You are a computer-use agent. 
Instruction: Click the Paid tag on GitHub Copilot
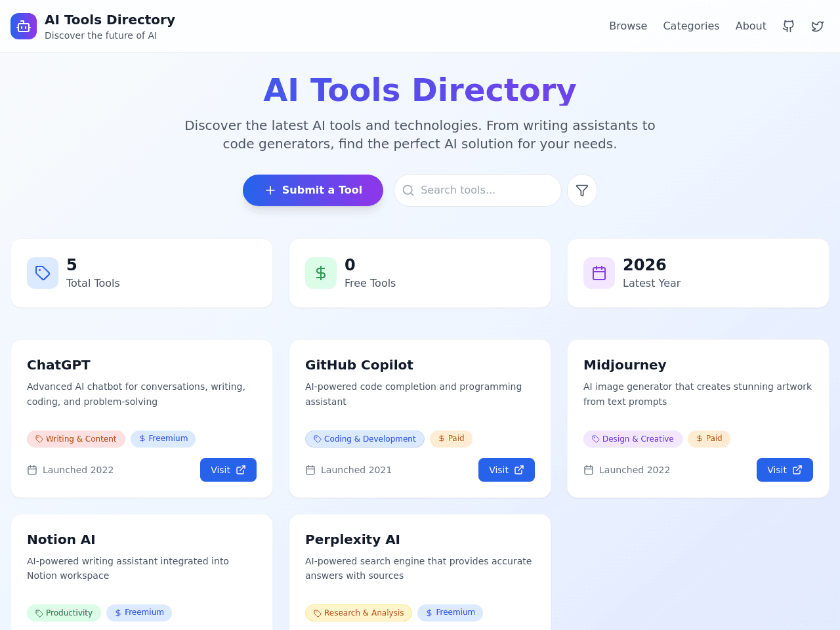[451, 438]
